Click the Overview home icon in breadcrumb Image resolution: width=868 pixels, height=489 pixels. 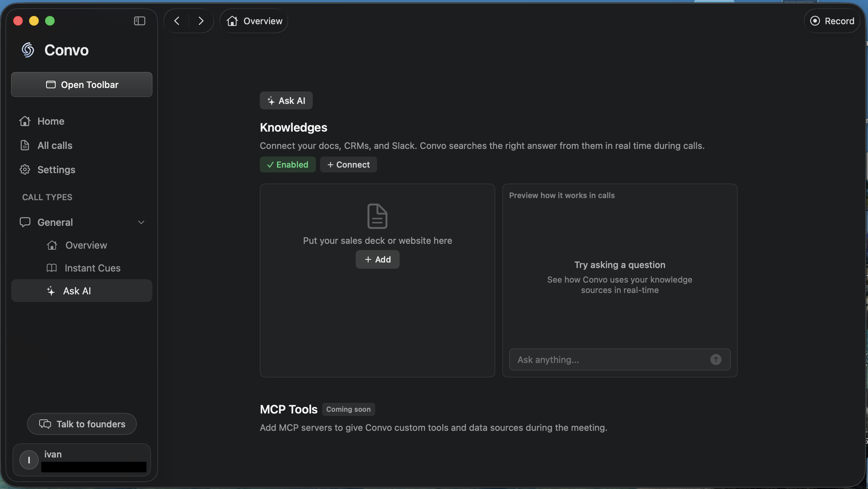(x=232, y=21)
